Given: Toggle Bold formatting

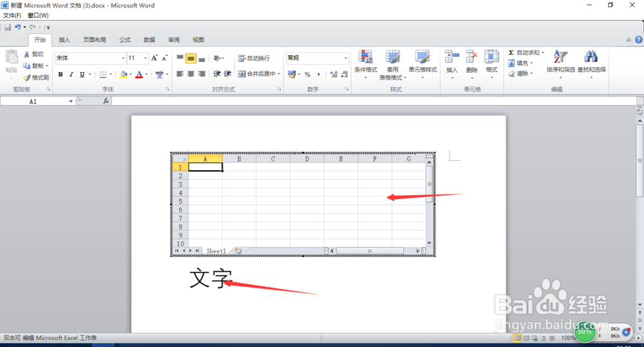Looking at the screenshot, I should pos(61,74).
